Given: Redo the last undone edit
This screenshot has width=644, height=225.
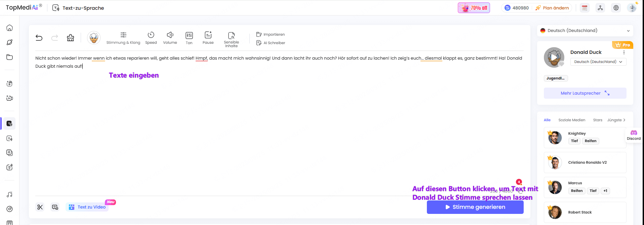Looking at the screenshot, I should (x=54, y=38).
